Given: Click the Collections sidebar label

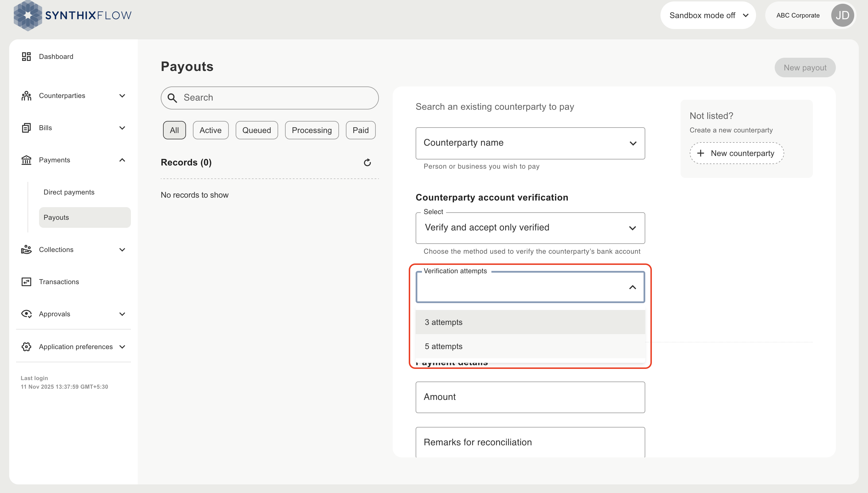Looking at the screenshot, I should (56, 250).
